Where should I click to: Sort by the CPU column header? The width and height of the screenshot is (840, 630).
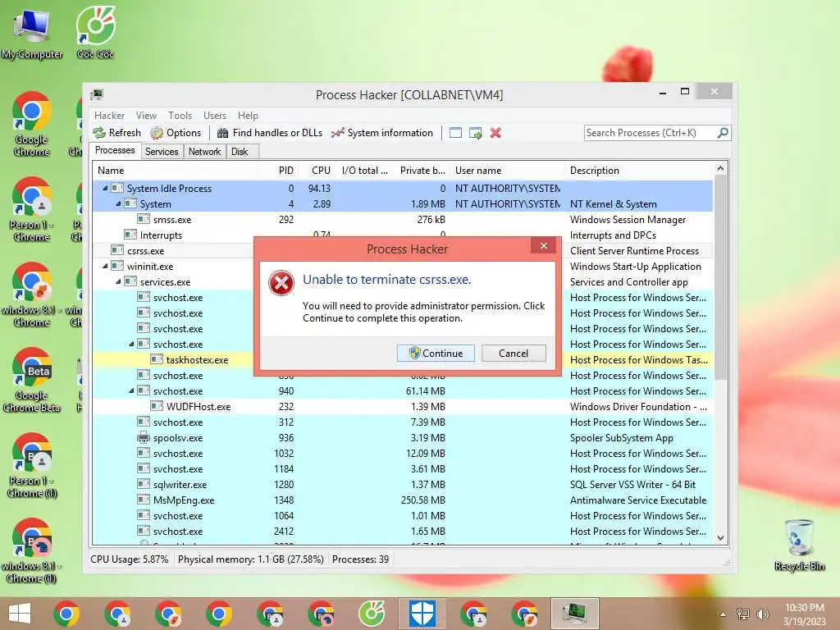pos(317,171)
